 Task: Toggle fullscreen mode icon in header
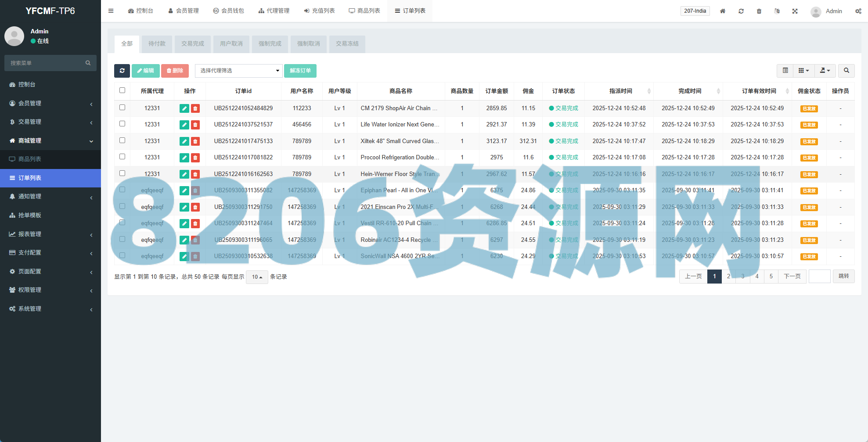pyautogui.click(x=795, y=11)
